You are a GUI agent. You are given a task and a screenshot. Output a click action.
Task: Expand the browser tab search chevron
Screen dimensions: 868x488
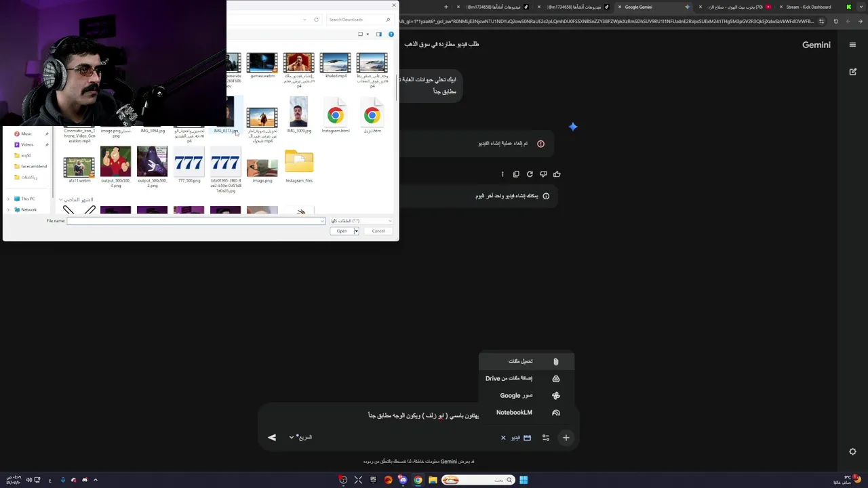coord(861,7)
